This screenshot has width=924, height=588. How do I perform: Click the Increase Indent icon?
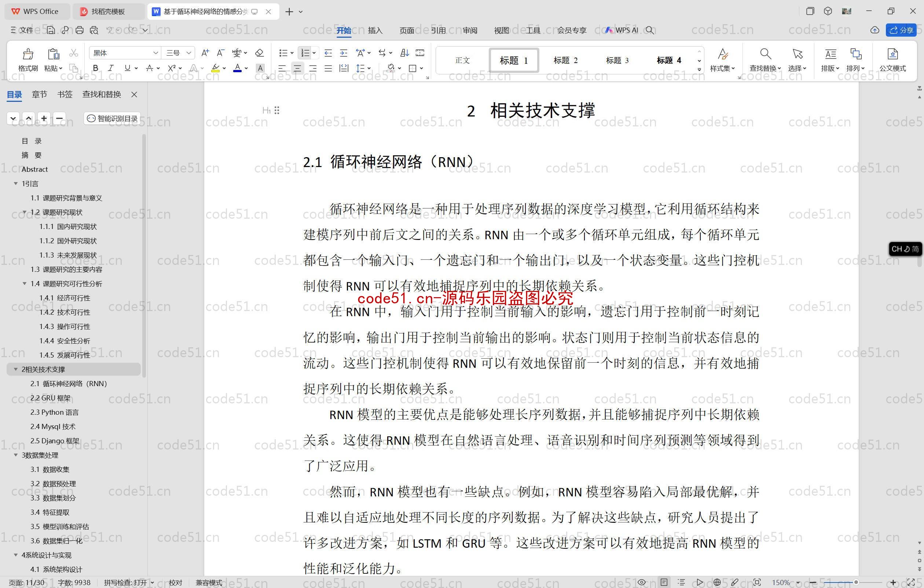344,53
